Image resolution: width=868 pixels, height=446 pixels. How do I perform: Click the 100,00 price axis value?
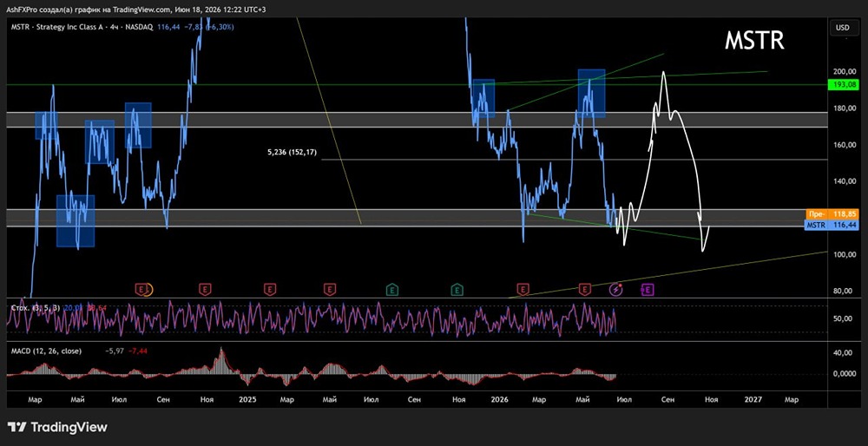click(x=845, y=254)
